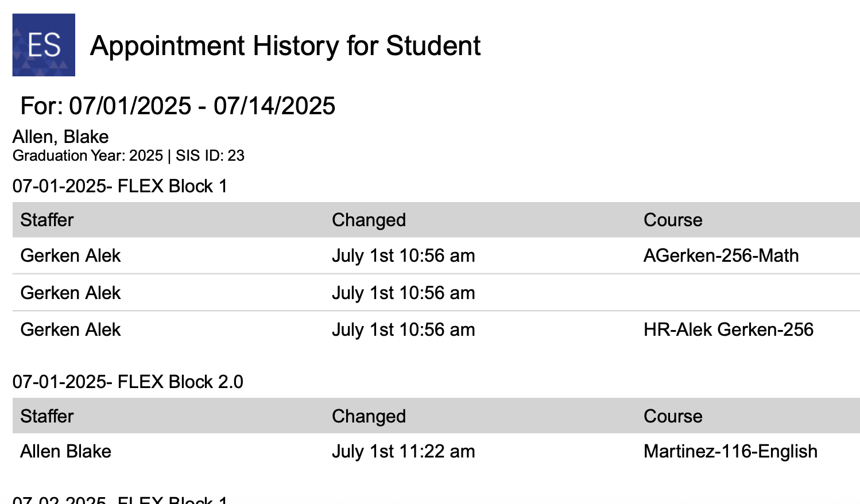Viewport: 860px width, 504px height.
Task: Click the first Gerken Alek staffer row
Action: 436,255
